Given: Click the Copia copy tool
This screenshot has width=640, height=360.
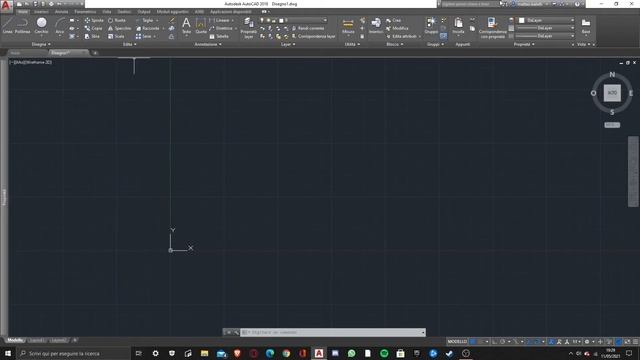Looking at the screenshot, I should [93, 28].
